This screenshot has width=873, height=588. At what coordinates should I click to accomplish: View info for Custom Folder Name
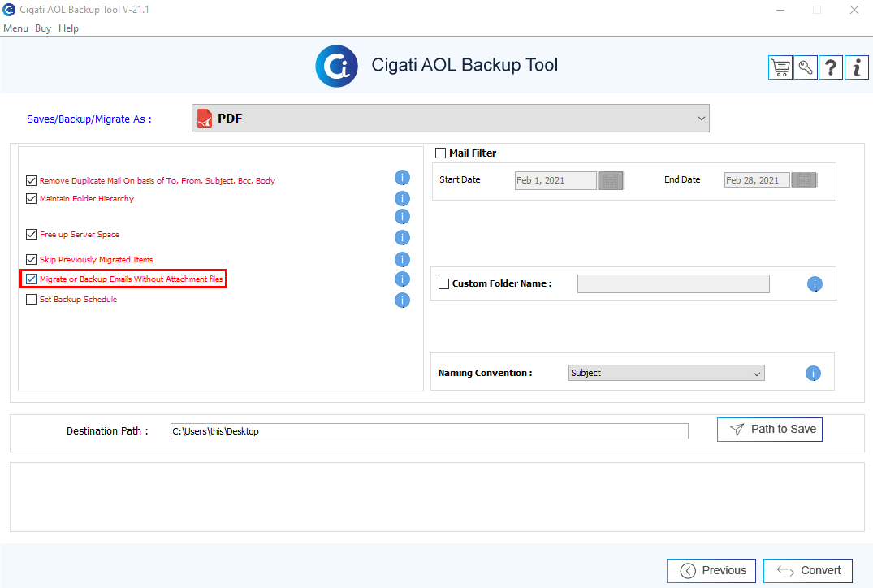(815, 284)
